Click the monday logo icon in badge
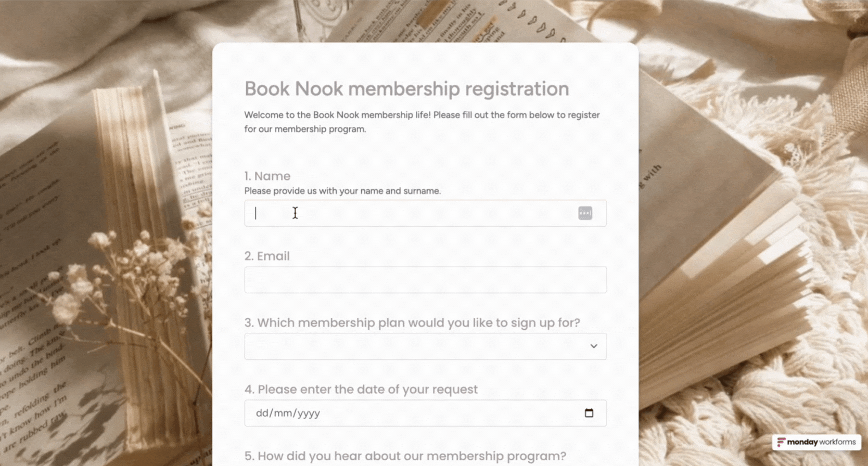Viewport: 868px width, 466px height. pyautogui.click(x=781, y=442)
